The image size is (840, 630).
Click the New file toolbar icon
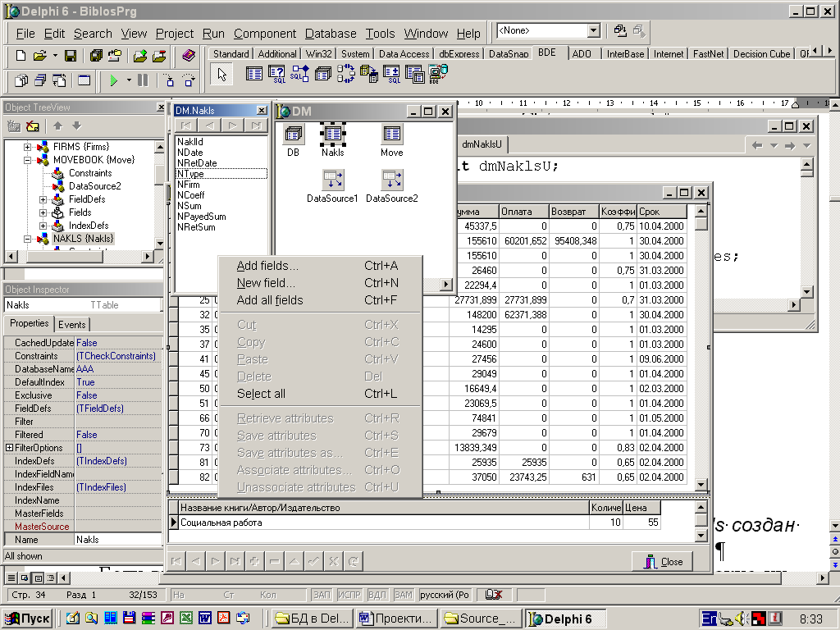click(21, 56)
